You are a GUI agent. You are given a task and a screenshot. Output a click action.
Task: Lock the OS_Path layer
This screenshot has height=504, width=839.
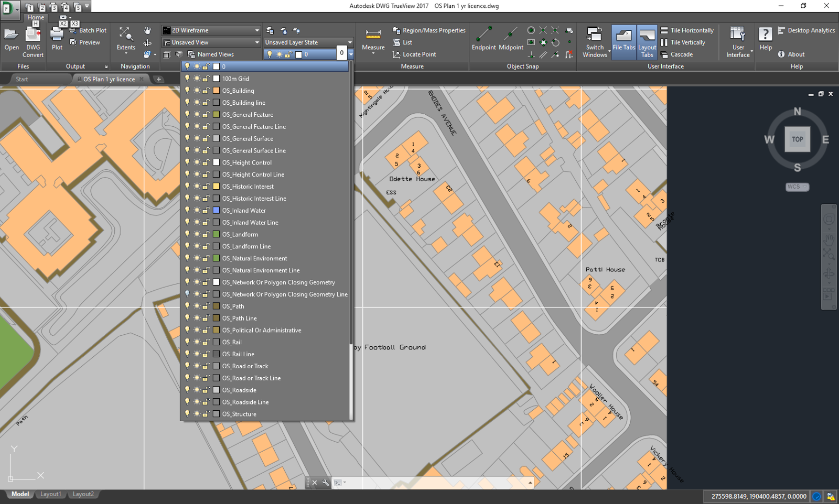pos(206,306)
